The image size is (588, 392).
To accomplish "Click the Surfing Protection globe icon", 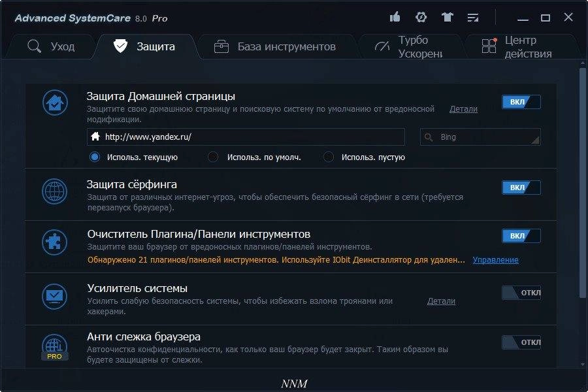I will (x=55, y=191).
